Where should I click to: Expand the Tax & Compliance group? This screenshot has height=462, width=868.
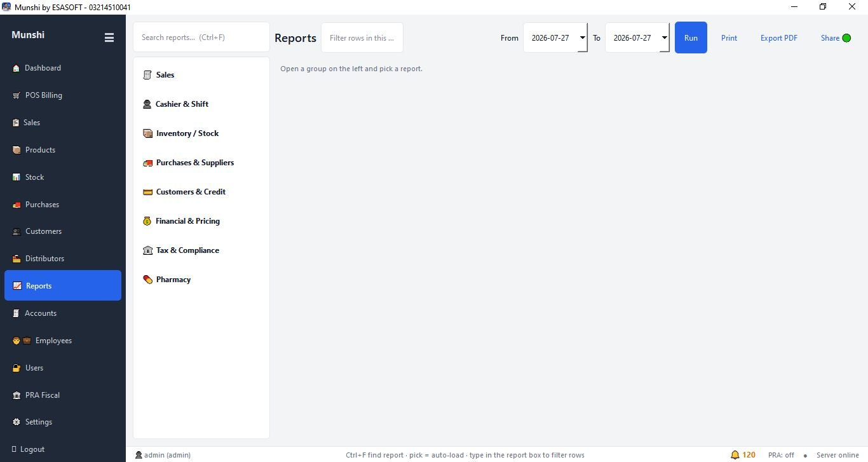click(x=201, y=250)
